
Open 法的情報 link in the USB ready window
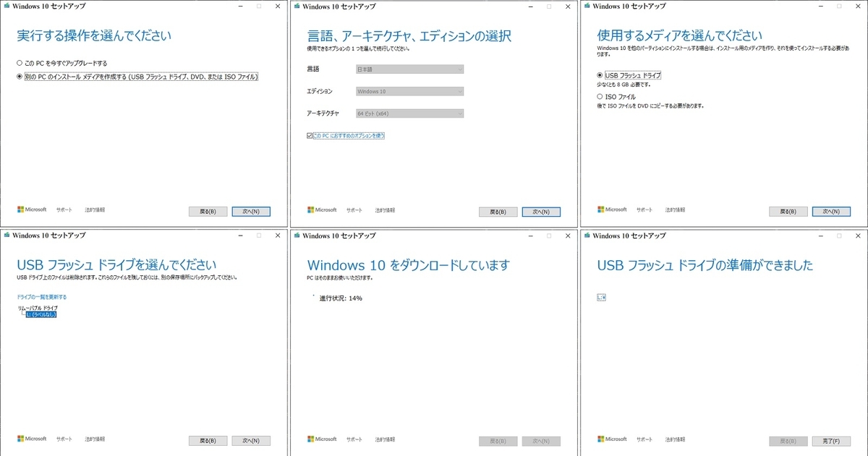point(675,439)
